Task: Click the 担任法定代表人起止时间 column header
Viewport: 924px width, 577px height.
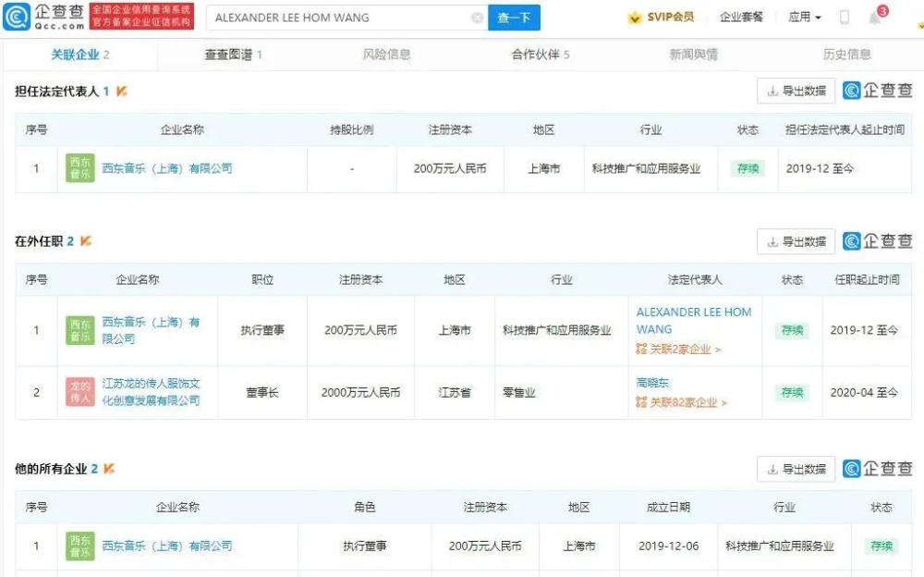Action: tap(845, 129)
